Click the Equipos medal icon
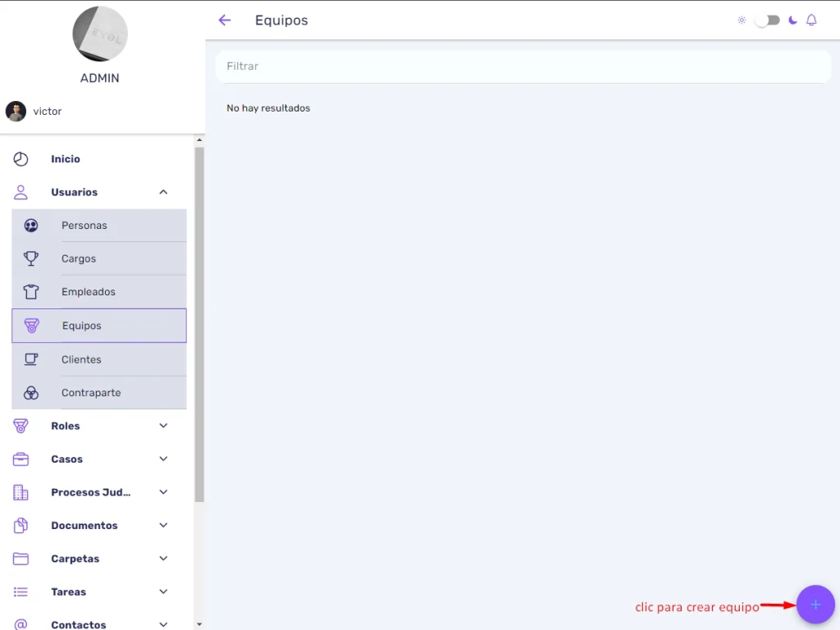This screenshot has height=630, width=840. coord(32,326)
